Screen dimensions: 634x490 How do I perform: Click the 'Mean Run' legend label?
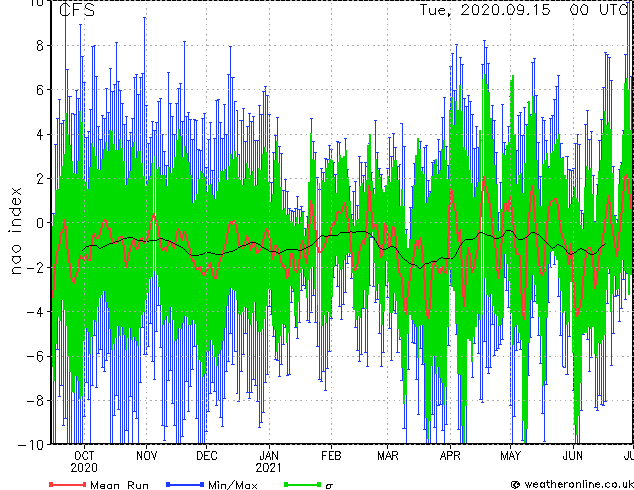(119, 485)
